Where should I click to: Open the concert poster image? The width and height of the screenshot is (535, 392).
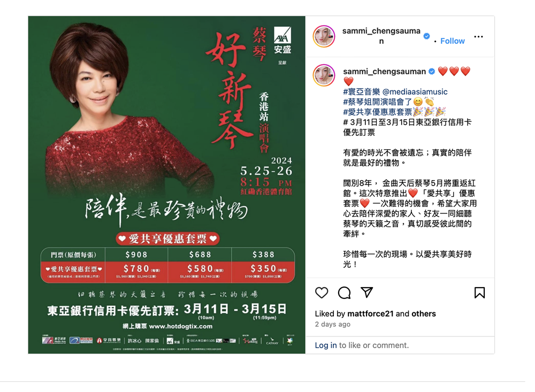pyautogui.click(x=166, y=185)
